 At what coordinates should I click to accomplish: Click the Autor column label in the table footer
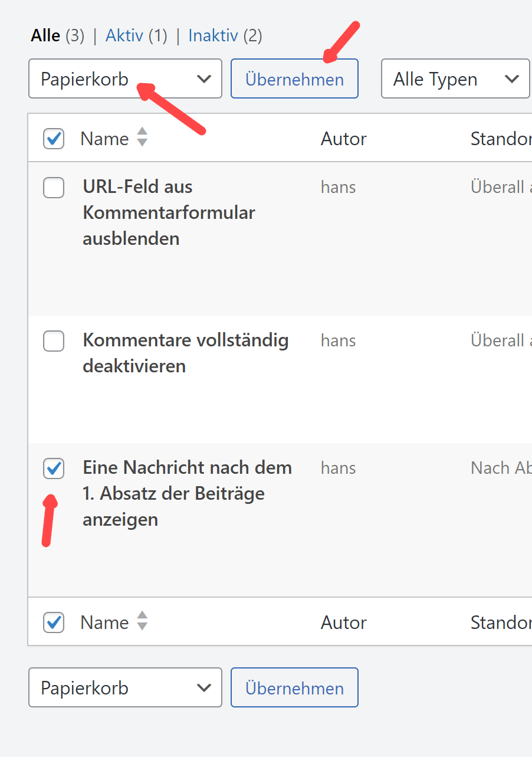coord(343,622)
